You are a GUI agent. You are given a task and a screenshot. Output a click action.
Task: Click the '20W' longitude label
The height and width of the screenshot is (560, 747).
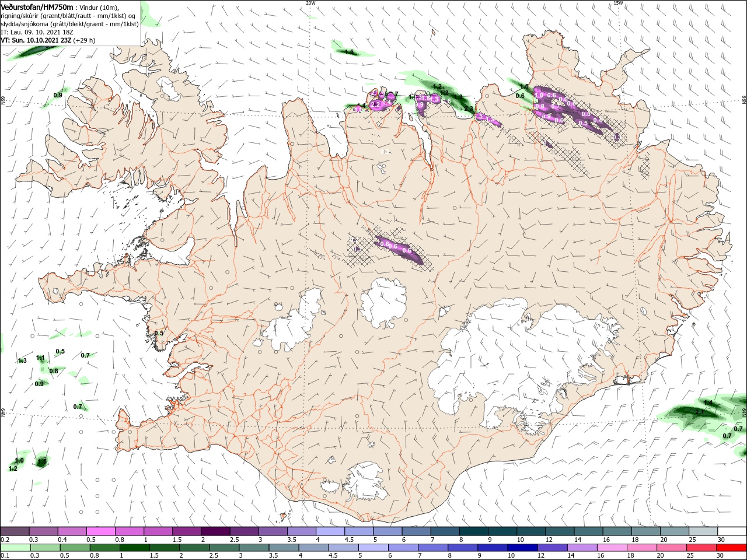pos(310,3)
